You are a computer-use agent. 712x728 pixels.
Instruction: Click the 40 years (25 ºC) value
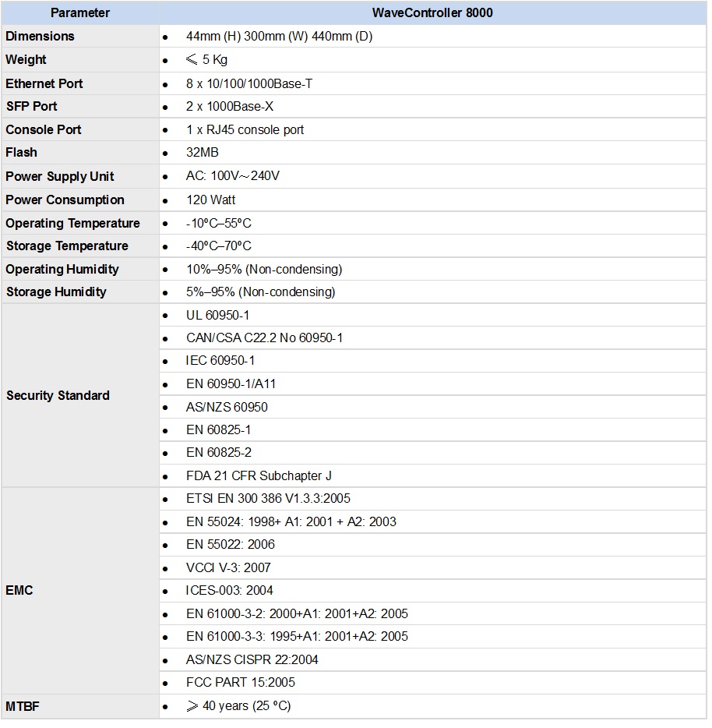(x=246, y=706)
